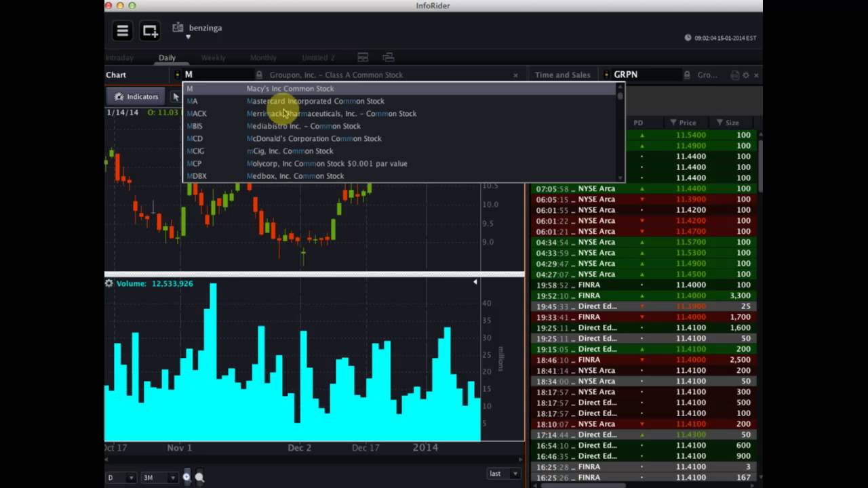Click the chart scroll right arrow
The height and width of the screenshot is (488, 868).
[521, 460]
